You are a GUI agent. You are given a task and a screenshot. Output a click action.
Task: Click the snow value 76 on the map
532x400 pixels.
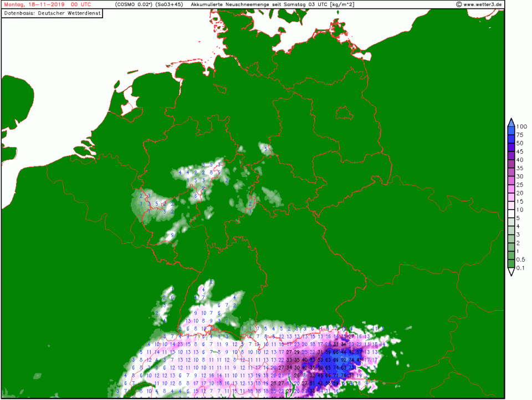[344, 376]
